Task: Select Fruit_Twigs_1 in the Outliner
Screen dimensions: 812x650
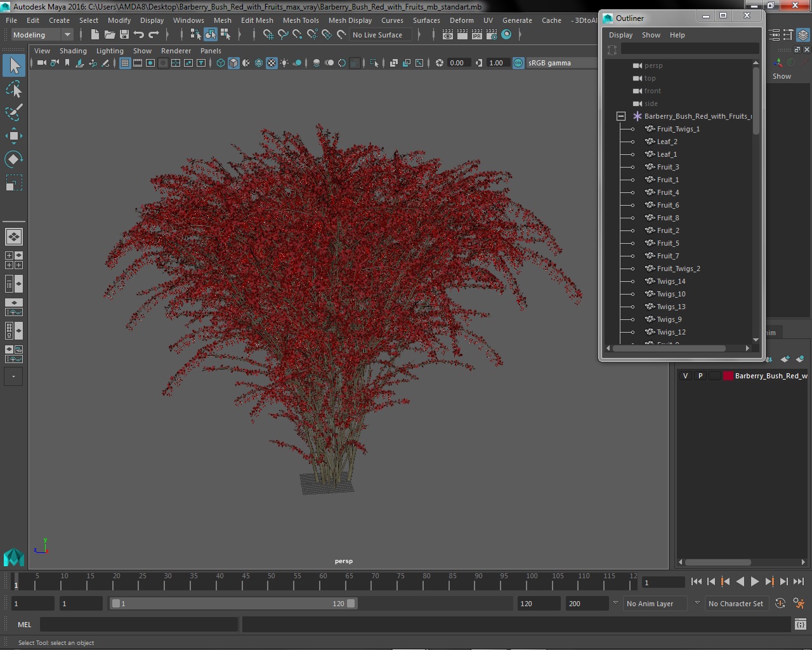Action: pyautogui.click(x=678, y=129)
